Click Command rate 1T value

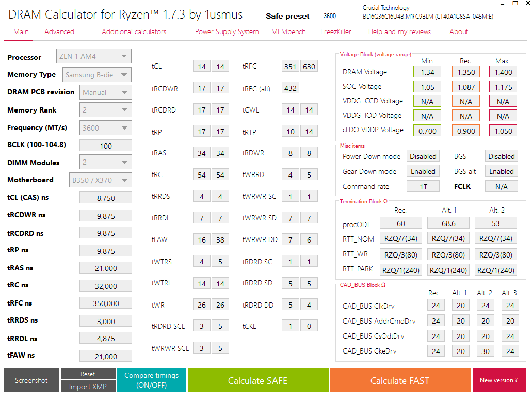(423, 186)
